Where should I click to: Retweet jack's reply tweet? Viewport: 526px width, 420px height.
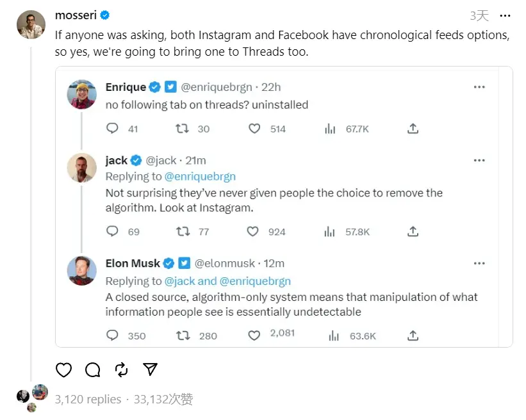coord(183,232)
